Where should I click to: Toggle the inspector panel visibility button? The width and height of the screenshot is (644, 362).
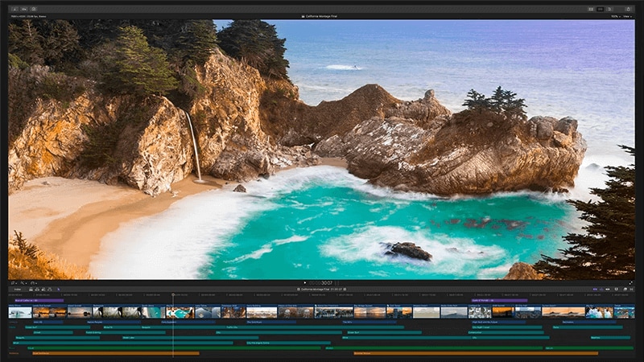(x=609, y=9)
